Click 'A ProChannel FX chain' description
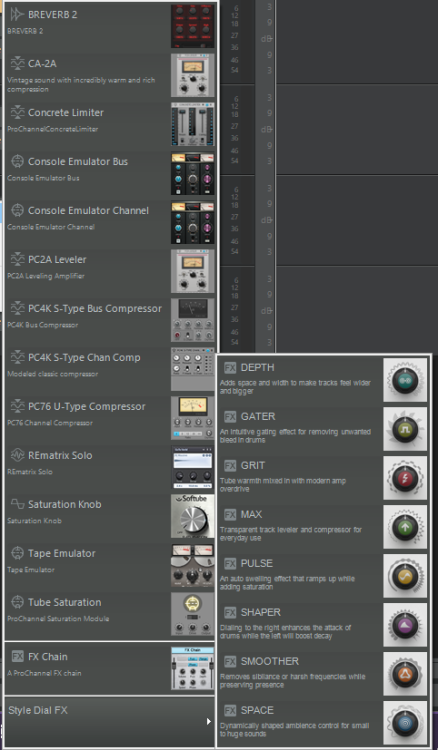 [x=44, y=673]
